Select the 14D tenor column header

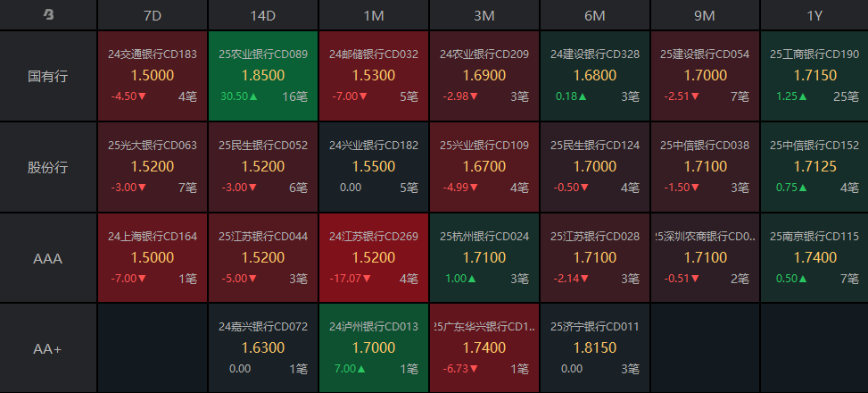263,15
